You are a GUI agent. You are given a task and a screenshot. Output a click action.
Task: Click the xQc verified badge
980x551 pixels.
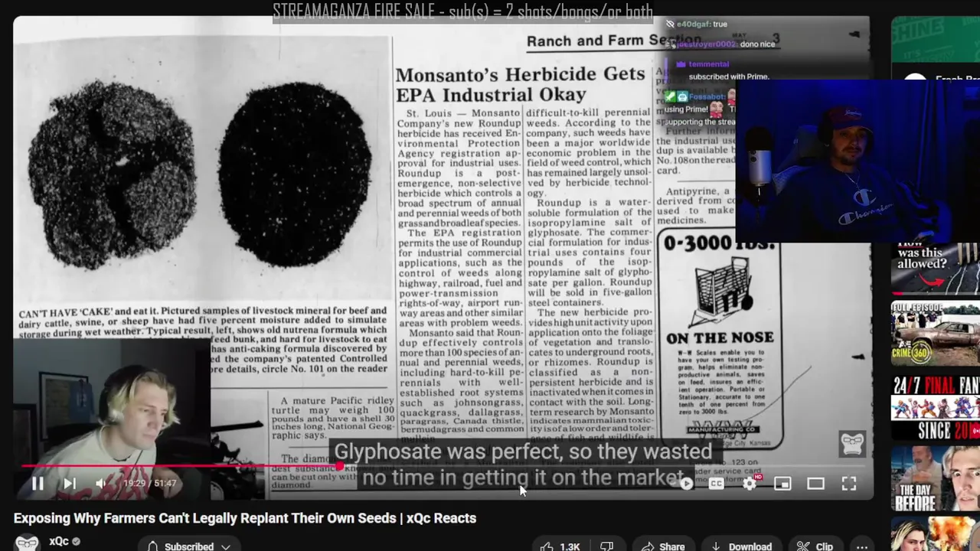click(x=76, y=542)
